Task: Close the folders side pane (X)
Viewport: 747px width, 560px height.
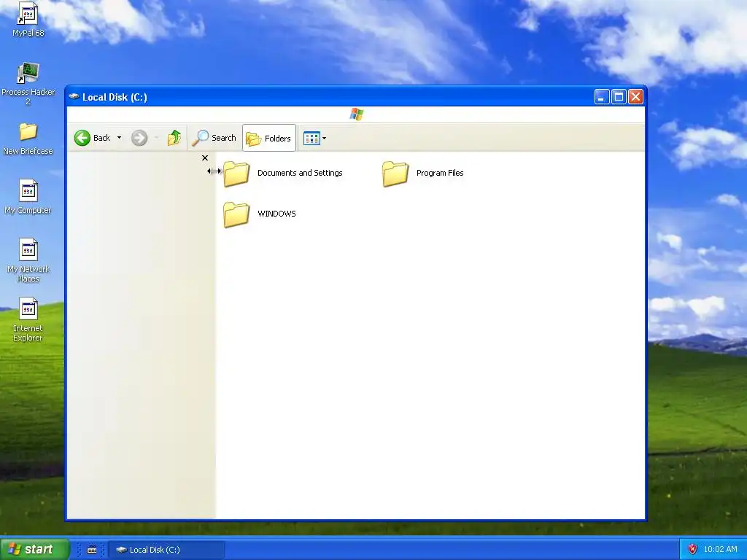Action: [x=205, y=158]
